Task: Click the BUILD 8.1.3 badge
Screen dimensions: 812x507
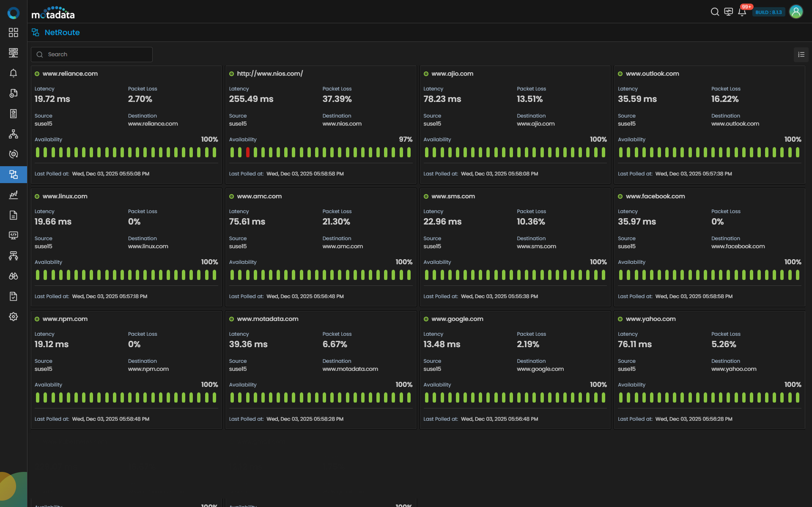Action: 768,12
